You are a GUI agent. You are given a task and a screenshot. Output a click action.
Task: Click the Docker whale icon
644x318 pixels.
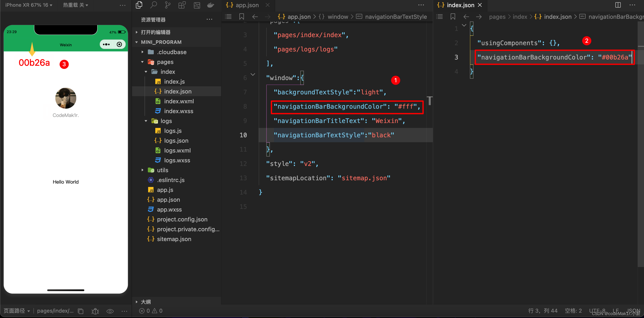point(211,5)
